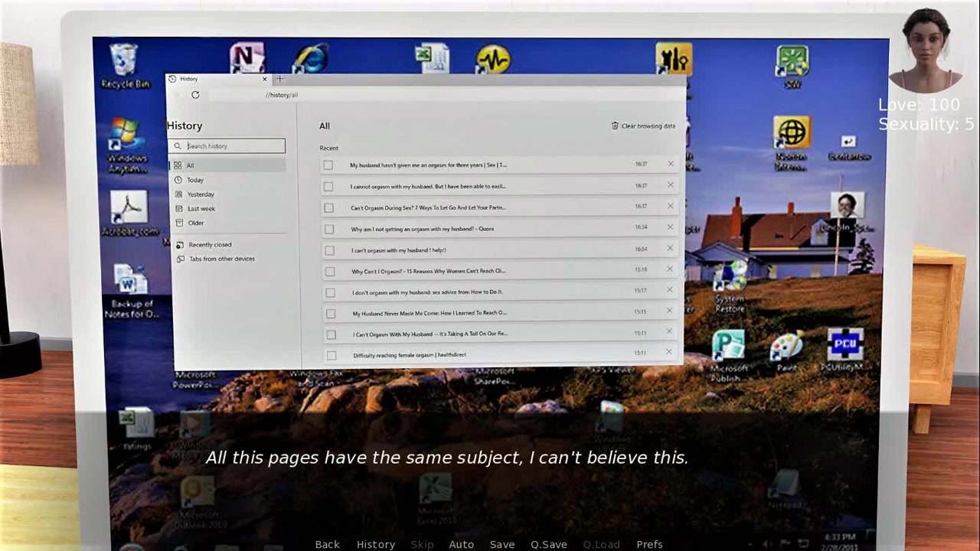This screenshot has width=980, height=551.
Task: Remove 'Can't Orgasm During Sex?' history entry
Action: [x=670, y=206]
